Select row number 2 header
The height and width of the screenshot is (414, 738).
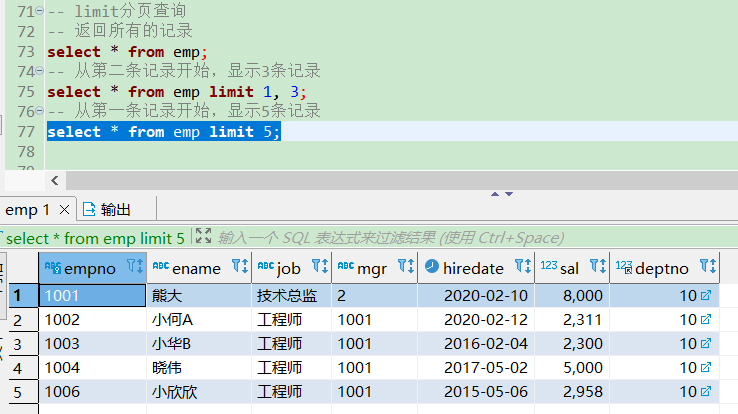(24, 320)
